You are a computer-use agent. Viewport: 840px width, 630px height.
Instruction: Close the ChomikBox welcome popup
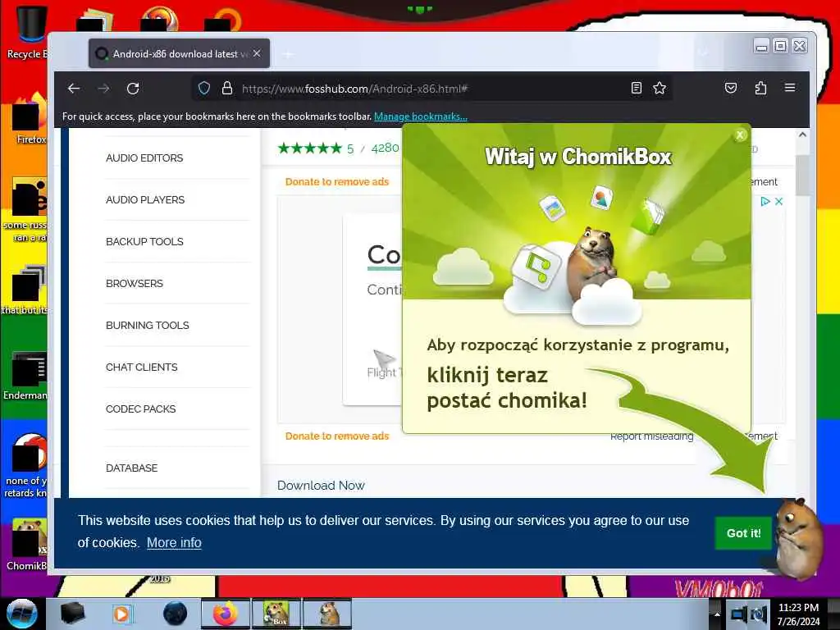point(740,135)
